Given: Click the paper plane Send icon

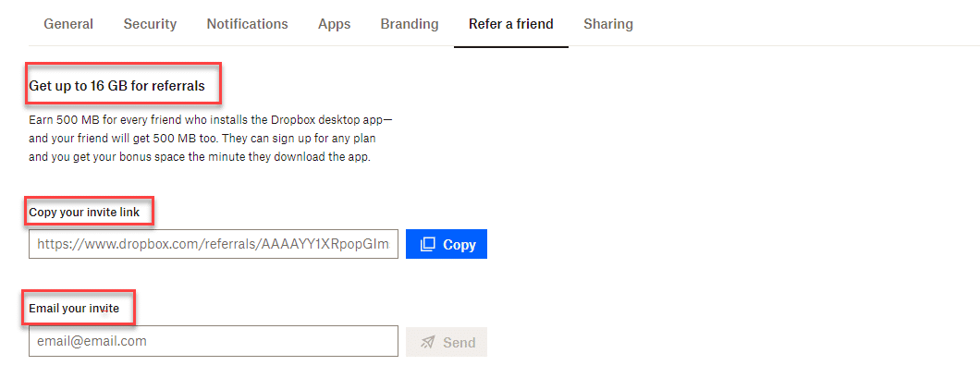Looking at the screenshot, I should click(428, 342).
